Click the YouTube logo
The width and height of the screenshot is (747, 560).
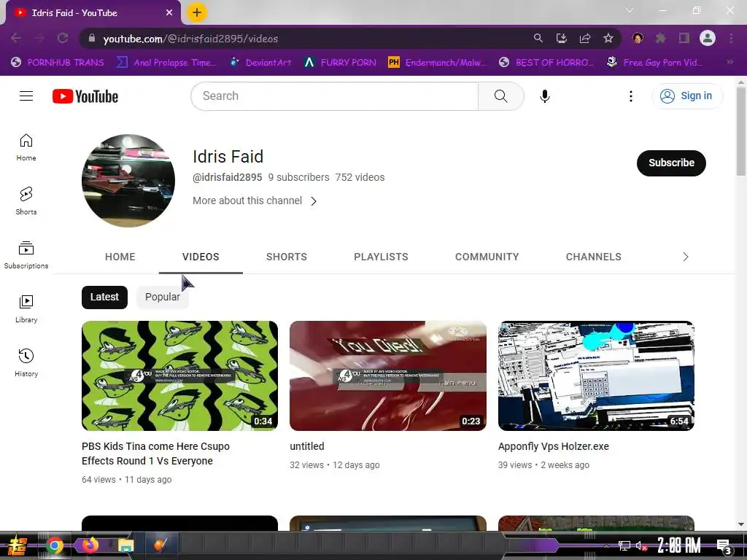85,96
